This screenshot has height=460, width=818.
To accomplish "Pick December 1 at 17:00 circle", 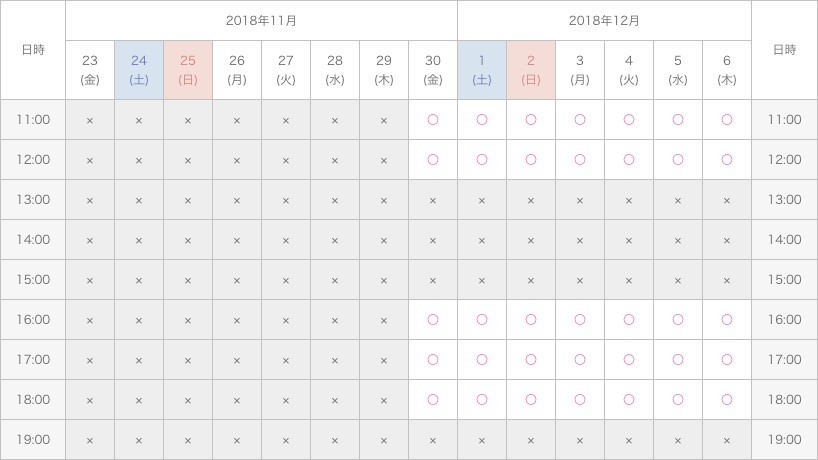I will coord(482,359).
